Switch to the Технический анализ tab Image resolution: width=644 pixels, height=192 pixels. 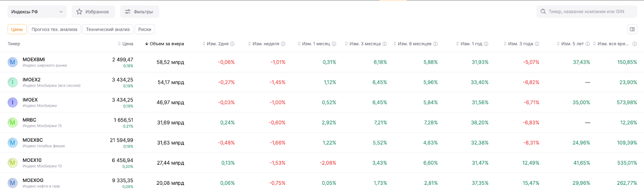point(108,29)
